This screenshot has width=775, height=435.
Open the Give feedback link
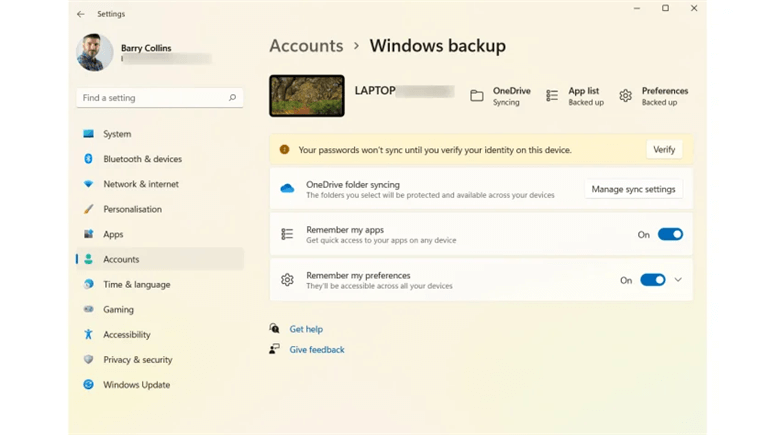tap(317, 350)
